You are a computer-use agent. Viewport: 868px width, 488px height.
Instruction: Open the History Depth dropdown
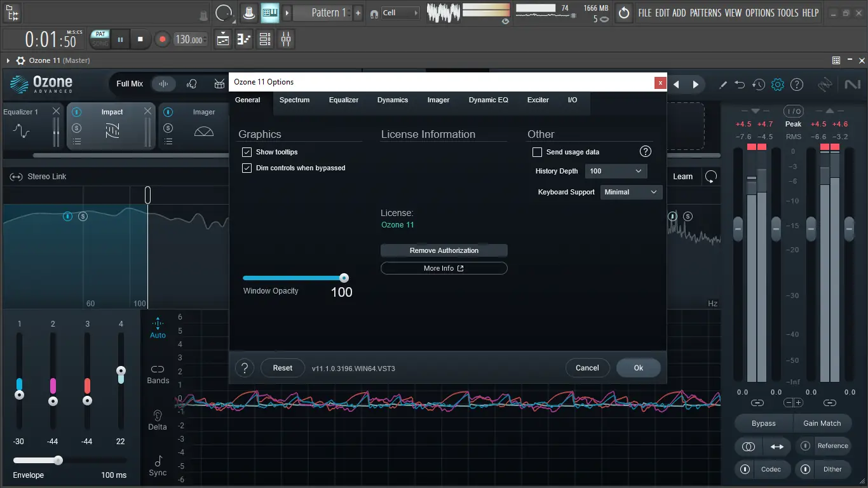pyautogui.click(x=616, y=171)
